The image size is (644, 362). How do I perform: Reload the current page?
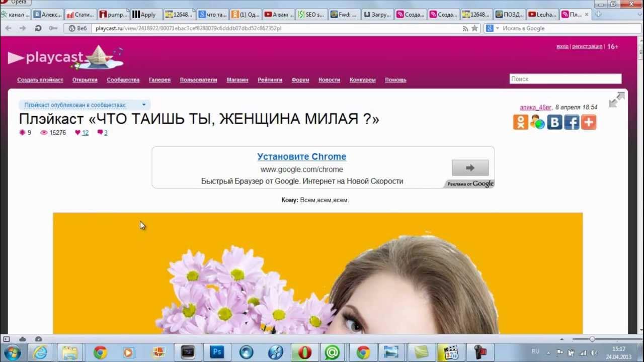click(x=38, y=28)
